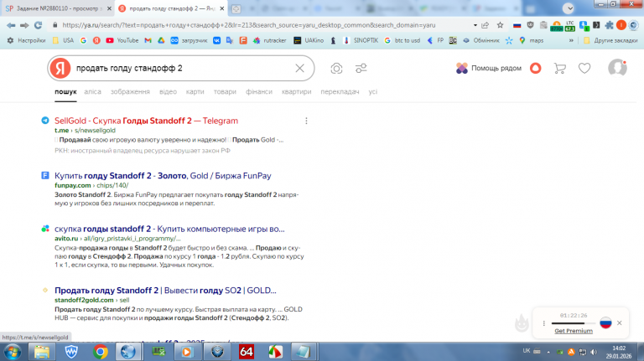Open the UAKino bookmark
The height and width of the screenshot is (361, 644).
coord(309,40)
